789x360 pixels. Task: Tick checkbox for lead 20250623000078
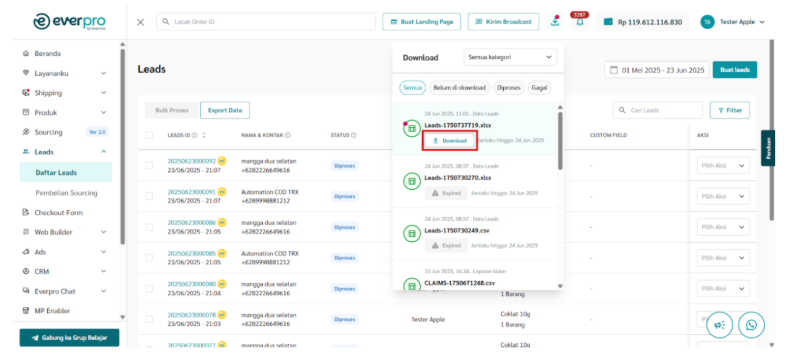pos(149,319)
